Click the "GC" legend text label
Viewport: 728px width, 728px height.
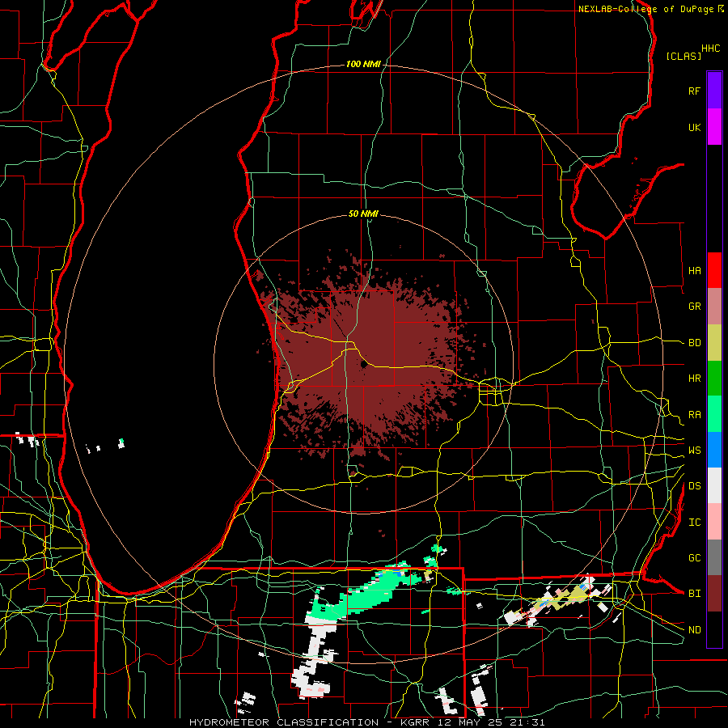(x=695, y=558)
